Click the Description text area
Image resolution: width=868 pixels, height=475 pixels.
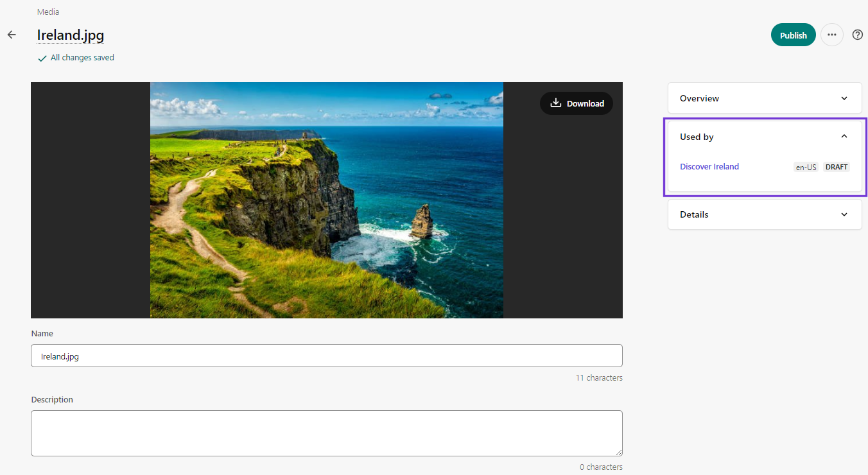pyautogui.click(x=327, y=433)
